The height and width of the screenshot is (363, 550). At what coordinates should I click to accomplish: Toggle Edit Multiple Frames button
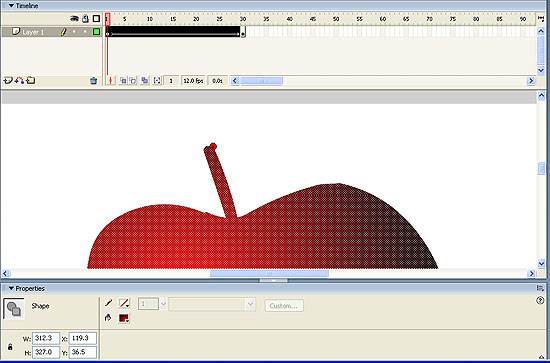point(145,81)
